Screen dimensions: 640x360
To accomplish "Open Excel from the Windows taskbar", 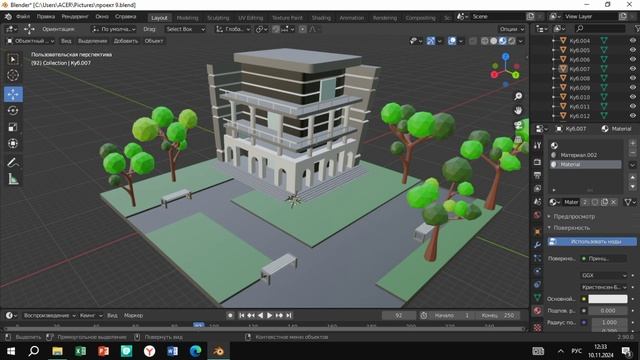I will (x=80, y=351).
